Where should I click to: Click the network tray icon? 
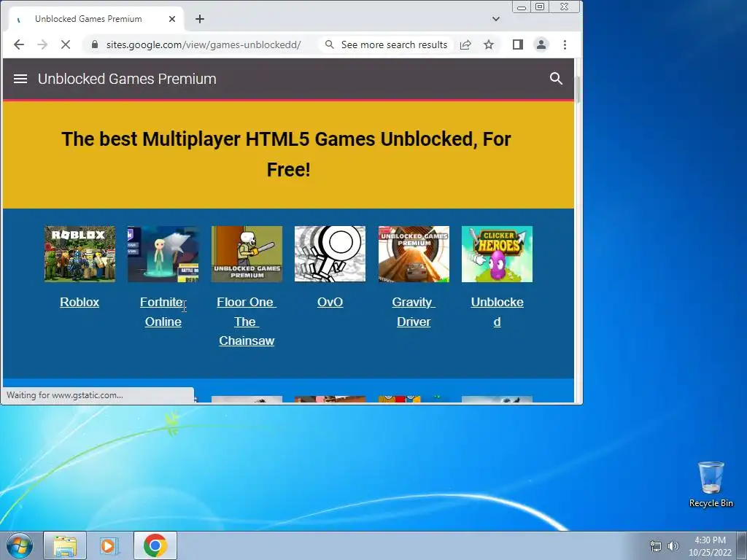pos(656,547)
